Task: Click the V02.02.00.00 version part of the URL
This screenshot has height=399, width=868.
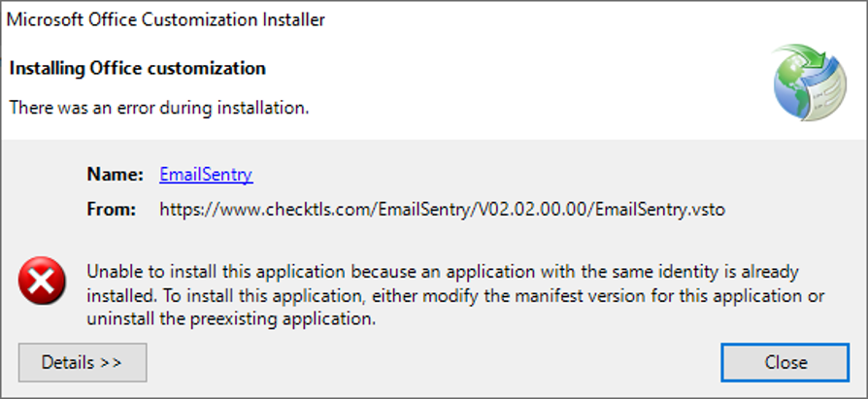Action: pyautogui.click(x=529, y=210)
